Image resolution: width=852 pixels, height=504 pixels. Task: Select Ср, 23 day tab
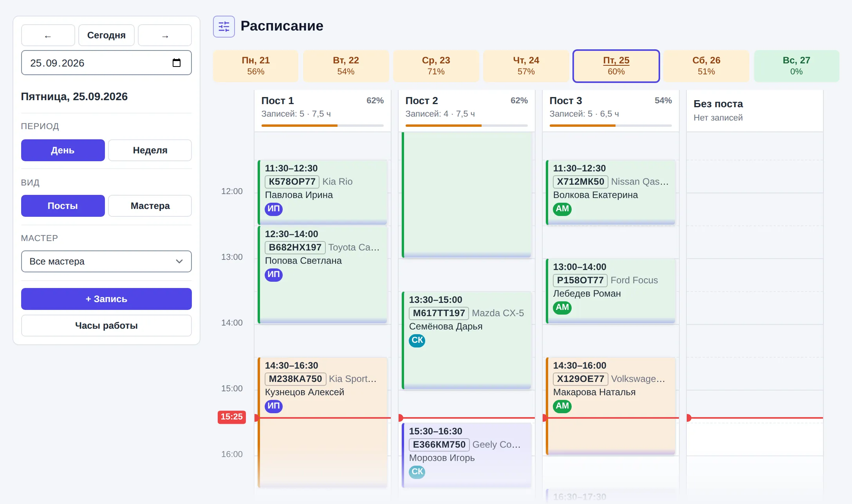pyautogui.click(x=436, y=66)
